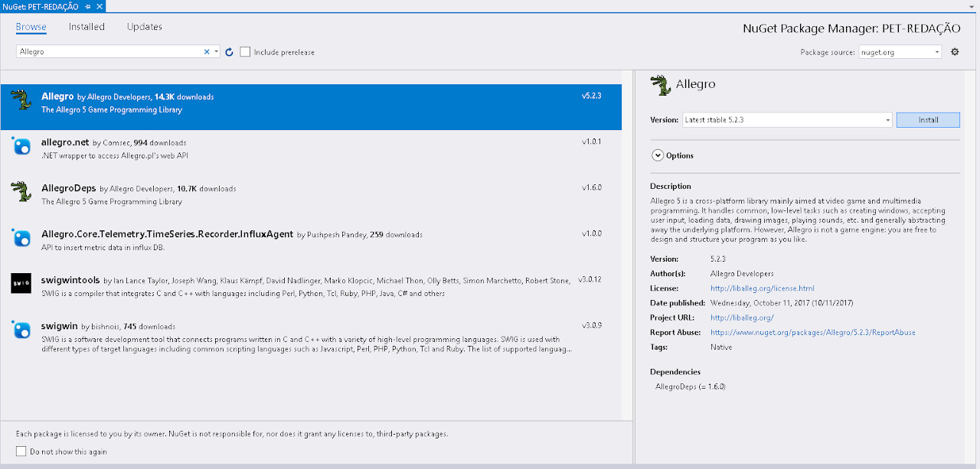Open the Version dropdown
This screenshot has height=469, width=980.
click(x=887, y=120)
